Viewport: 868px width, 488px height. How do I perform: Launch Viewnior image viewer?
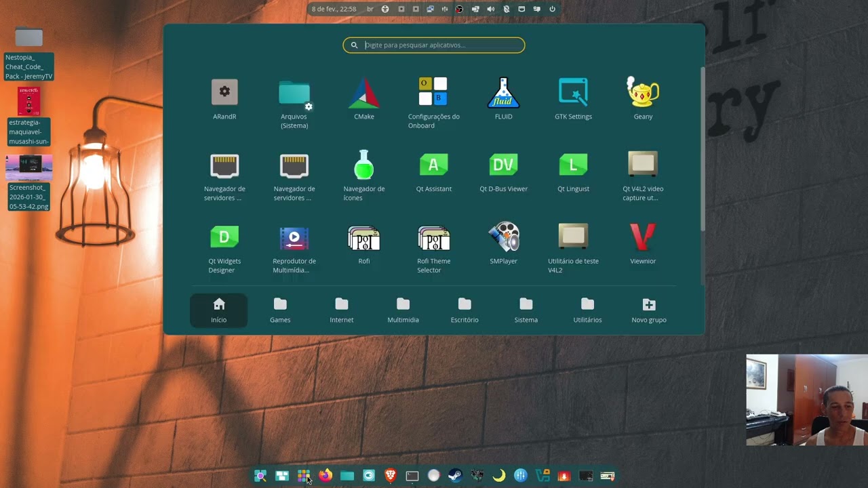[643, 244]
